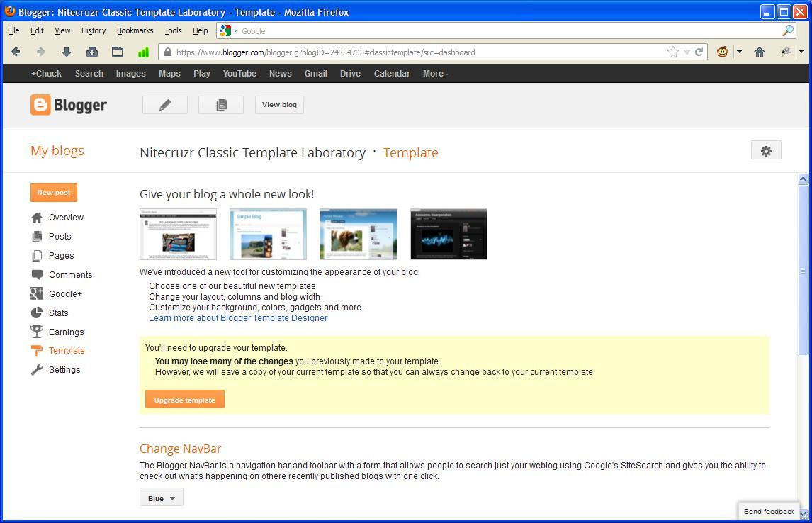Click the toolbar icon beside the downloads arrow

(x=91, y=52)
